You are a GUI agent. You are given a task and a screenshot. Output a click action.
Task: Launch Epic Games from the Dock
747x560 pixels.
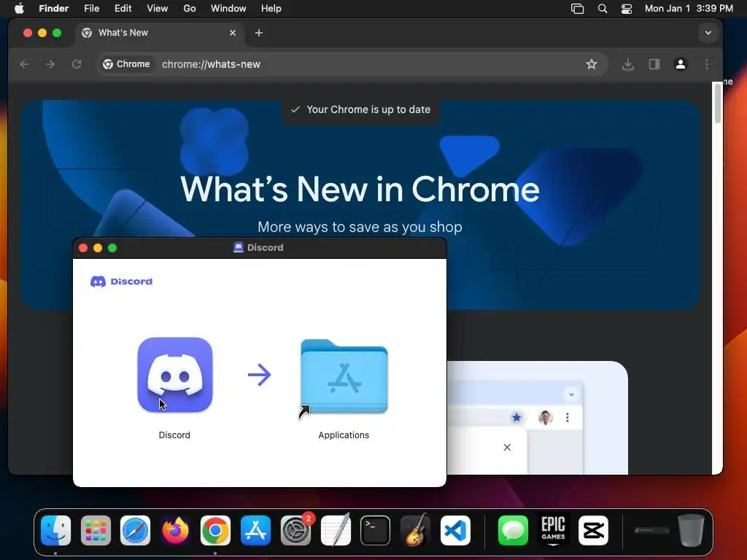tap(553, 530)
